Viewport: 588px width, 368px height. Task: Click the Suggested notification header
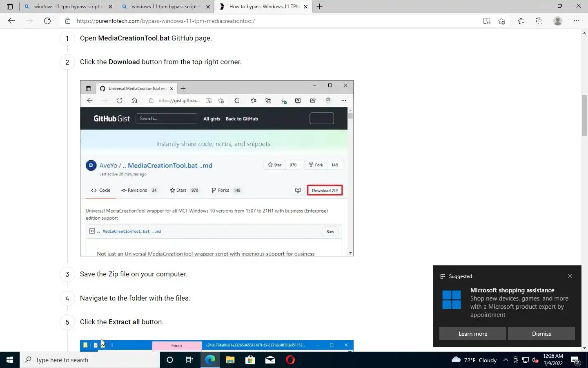pos(460,276)
